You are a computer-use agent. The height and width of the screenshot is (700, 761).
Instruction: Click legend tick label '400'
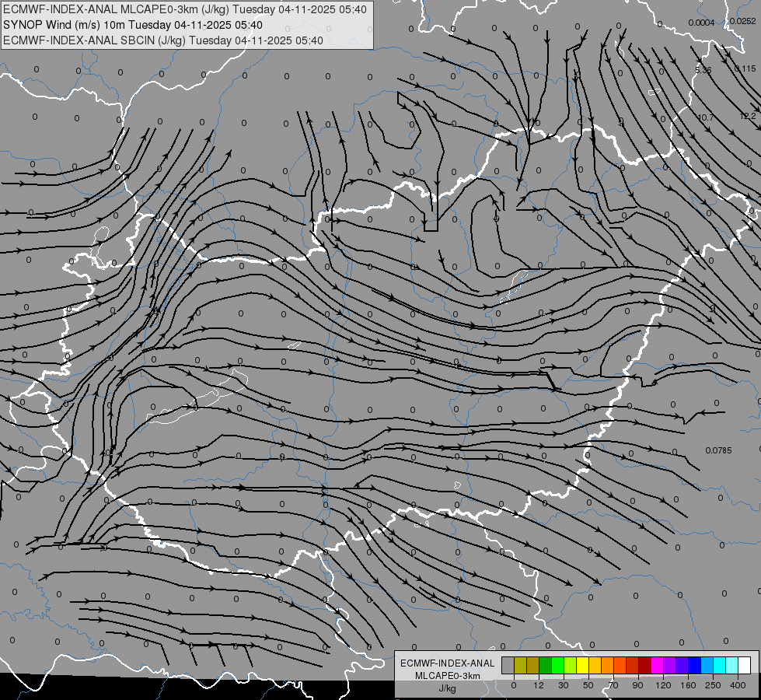coord(738,685)
